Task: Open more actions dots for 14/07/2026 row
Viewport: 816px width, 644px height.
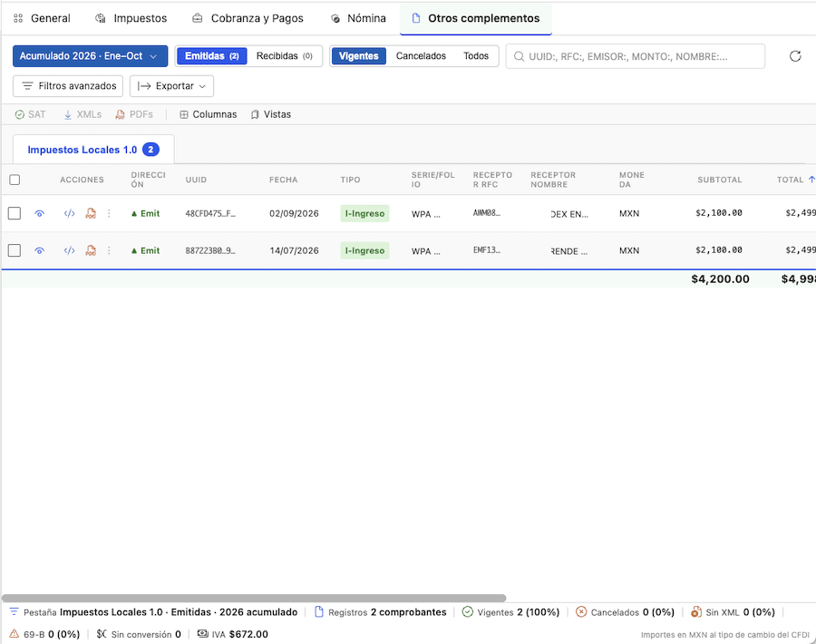Action: click(109, 250)
